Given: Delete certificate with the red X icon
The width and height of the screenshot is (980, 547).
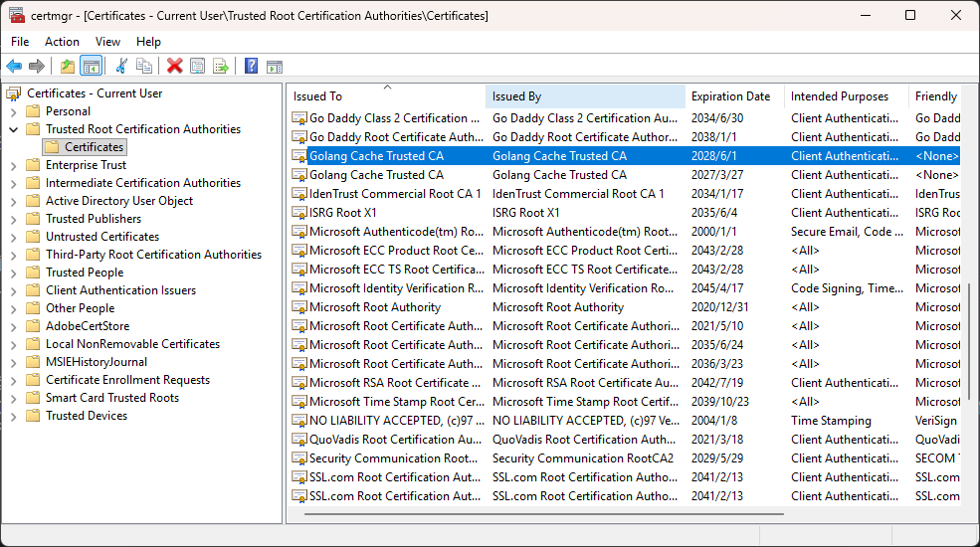Looking at the screenshot, I should click(x=174, y=67).
